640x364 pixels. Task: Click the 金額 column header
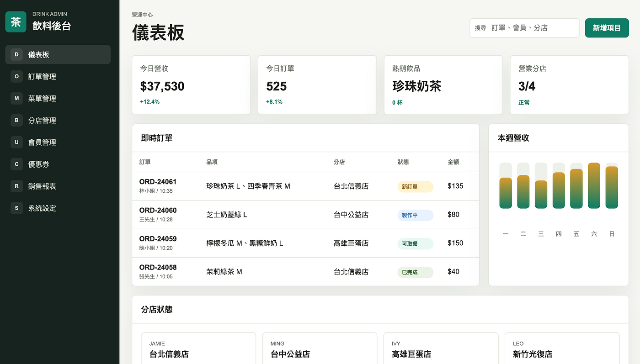click(453, 162)
